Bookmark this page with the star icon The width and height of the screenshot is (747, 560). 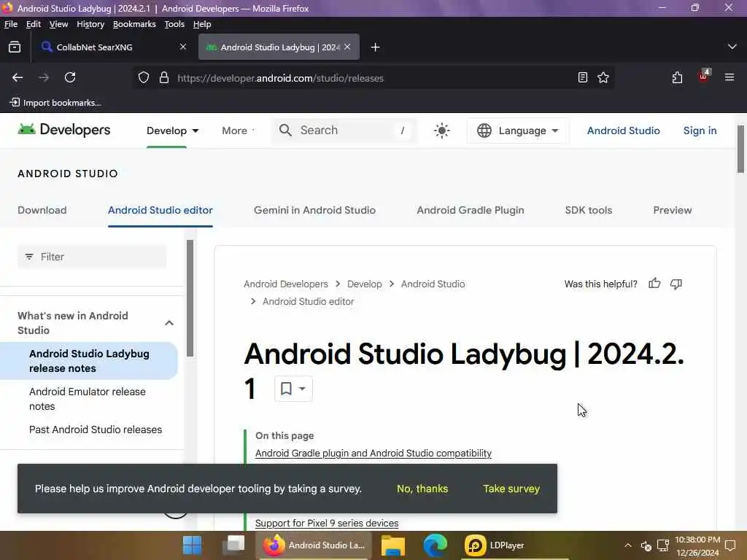[603, 77]
